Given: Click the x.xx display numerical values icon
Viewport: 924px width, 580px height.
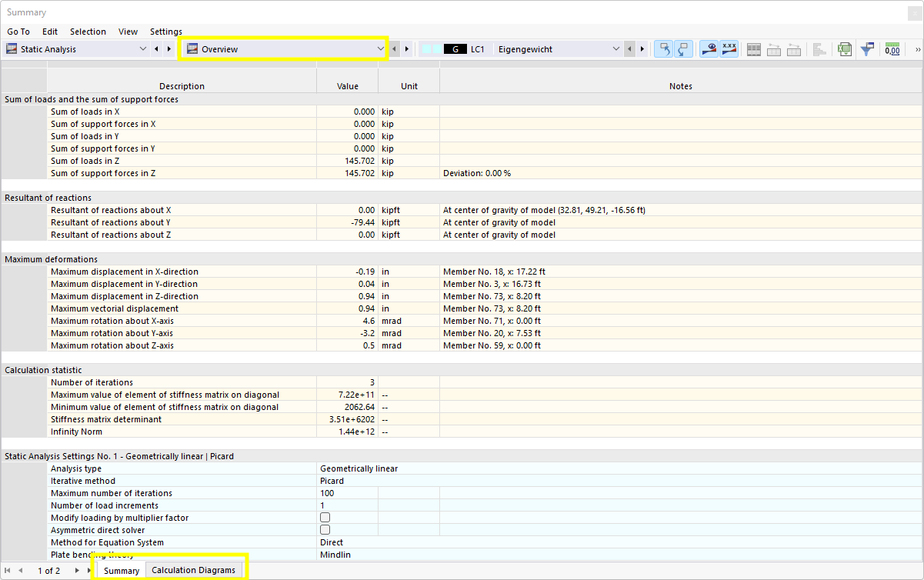Looking at the screenshot, I should pos(728,48).
